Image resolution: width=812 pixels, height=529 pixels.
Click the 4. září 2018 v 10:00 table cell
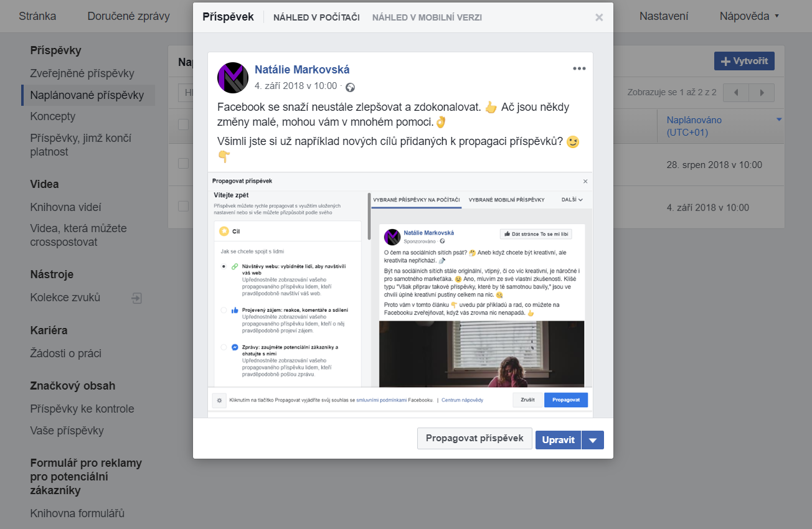click(708, 207)
